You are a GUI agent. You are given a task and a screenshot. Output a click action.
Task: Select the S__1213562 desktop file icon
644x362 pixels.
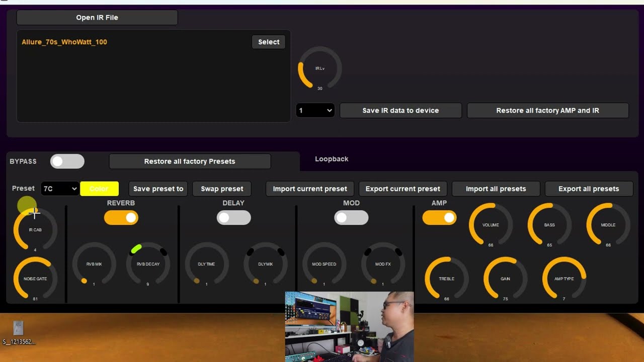[x=19, y=332]
